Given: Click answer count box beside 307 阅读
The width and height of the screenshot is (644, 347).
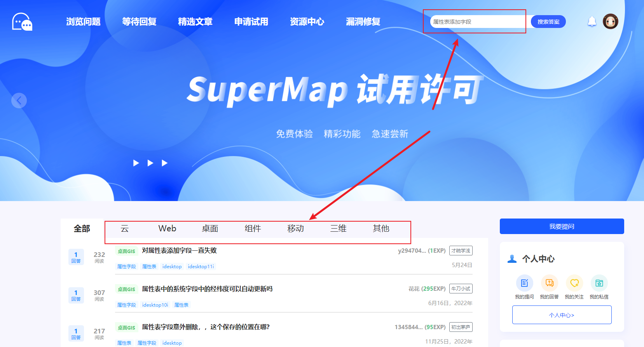Looking at the screenshot, I should click(76, 295).
